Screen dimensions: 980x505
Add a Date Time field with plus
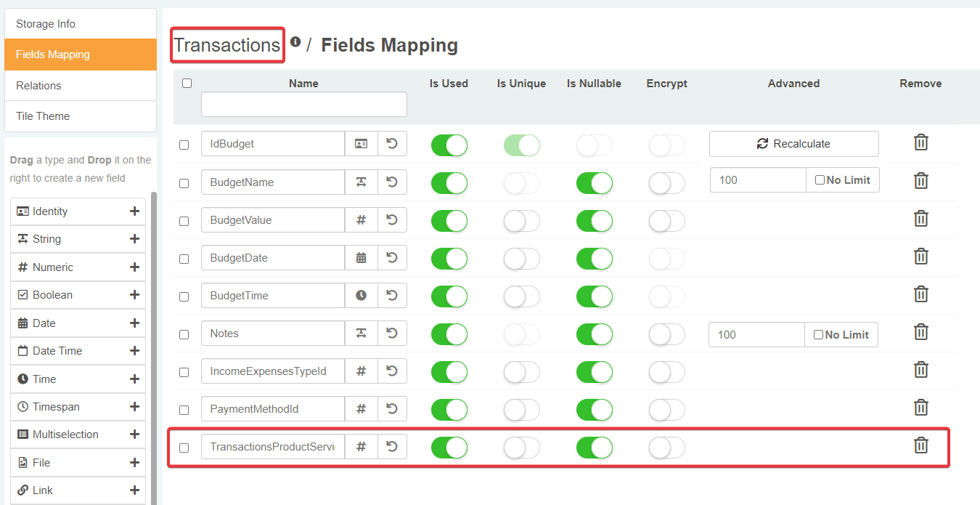134,351
